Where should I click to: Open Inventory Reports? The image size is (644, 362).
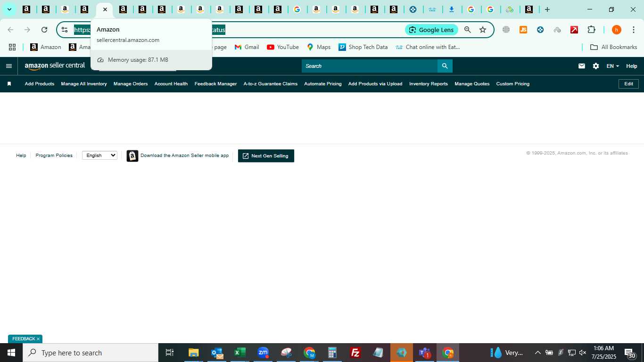(429, 84)
